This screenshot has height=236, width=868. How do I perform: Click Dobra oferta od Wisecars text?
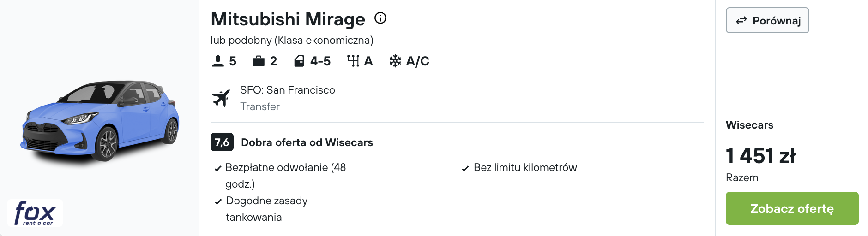point(307,142)
